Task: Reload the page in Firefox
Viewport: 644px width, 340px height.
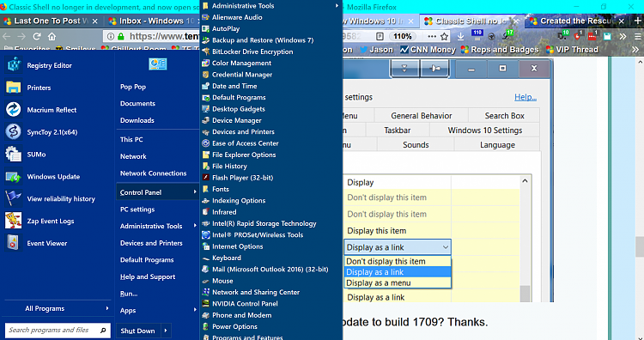Action: tap(37, 37)
